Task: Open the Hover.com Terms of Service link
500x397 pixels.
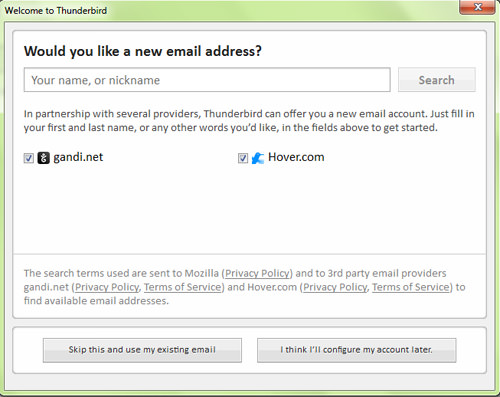Action: tap(411, 287)
